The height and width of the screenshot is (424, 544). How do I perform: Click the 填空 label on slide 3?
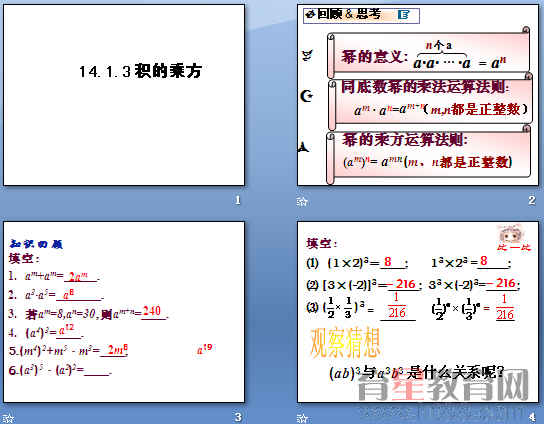(24, 258)
